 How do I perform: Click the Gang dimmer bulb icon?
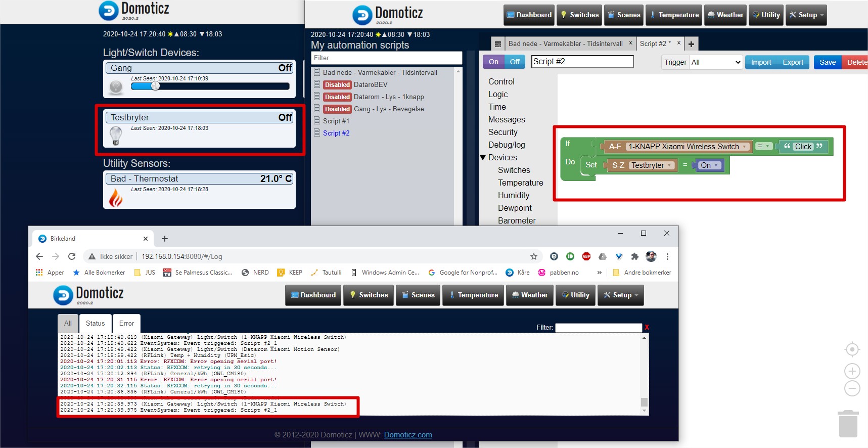coord(116,87)
